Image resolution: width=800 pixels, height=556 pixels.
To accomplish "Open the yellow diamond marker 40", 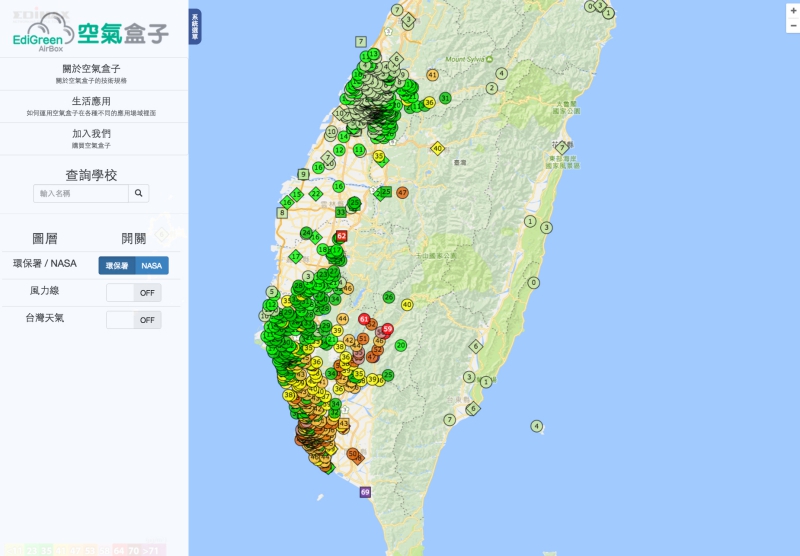I will tap(437, 149).
